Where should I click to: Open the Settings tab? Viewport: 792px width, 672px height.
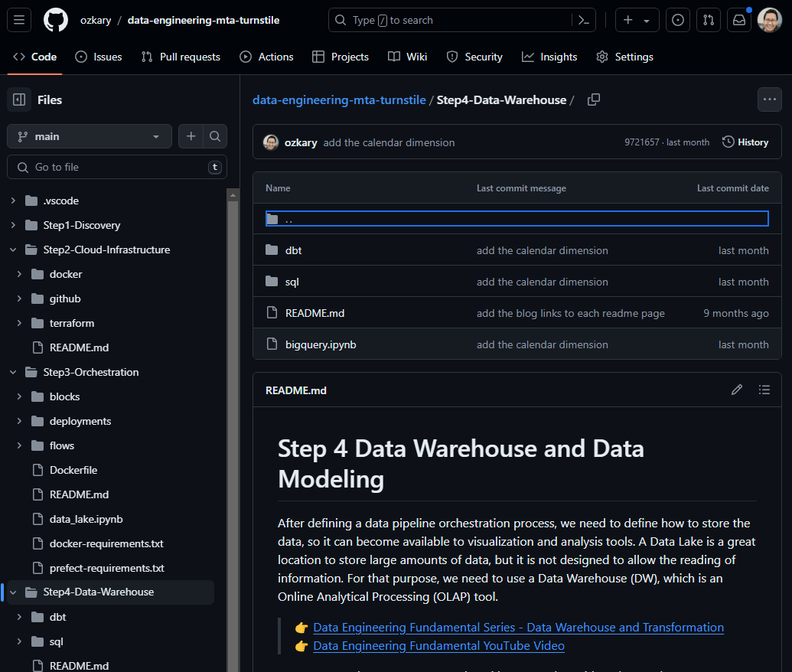[625, 57]
